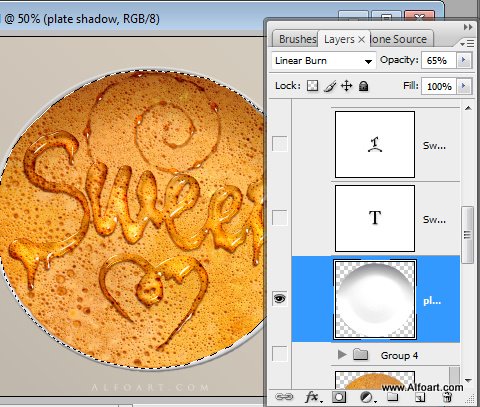Lock transparent pixels

[x=312, y=86]
